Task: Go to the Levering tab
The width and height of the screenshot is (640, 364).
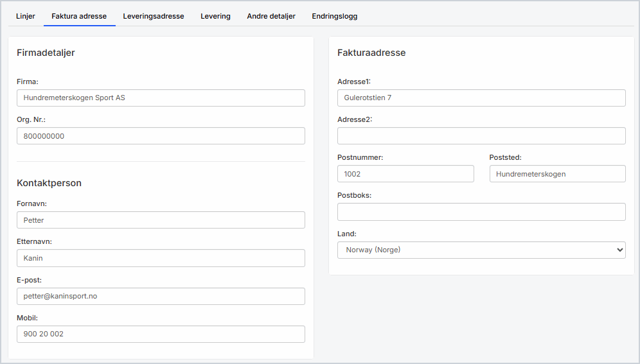Action: 215,16
